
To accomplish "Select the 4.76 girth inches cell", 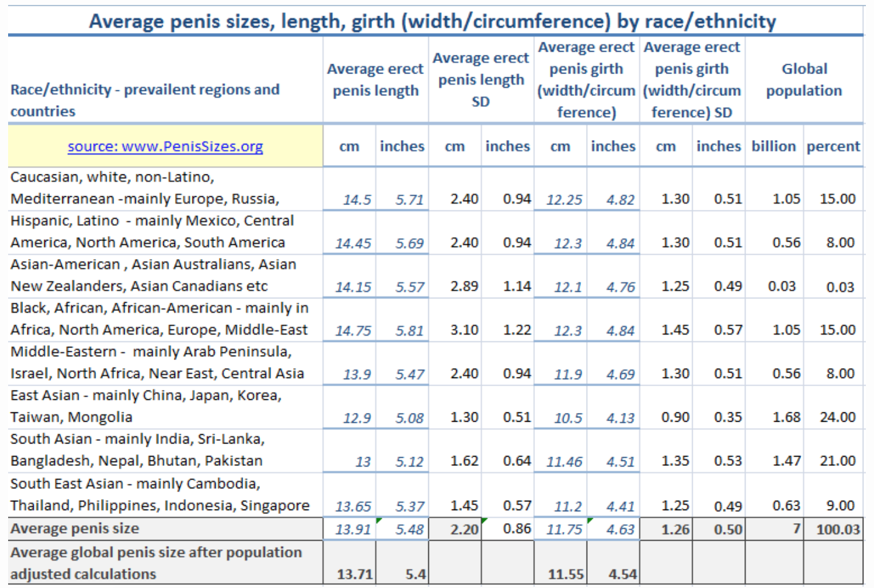I will pos(620,287).
